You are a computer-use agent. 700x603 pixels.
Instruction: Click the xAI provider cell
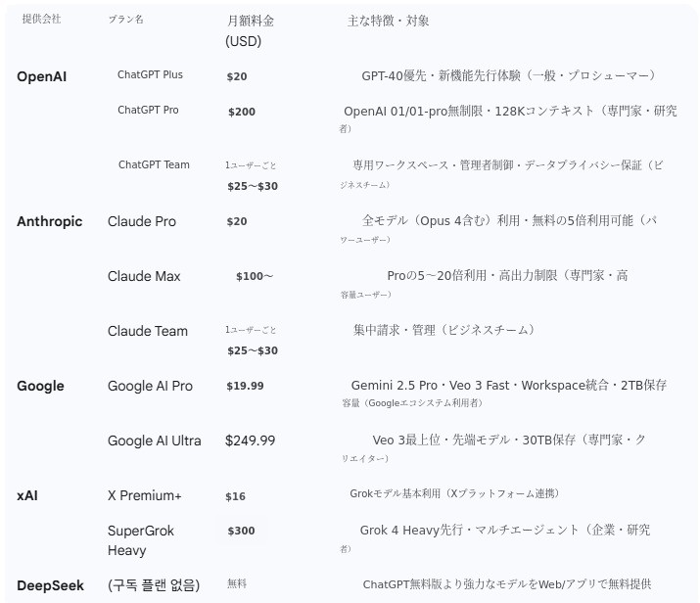click(x=26, y=495)
